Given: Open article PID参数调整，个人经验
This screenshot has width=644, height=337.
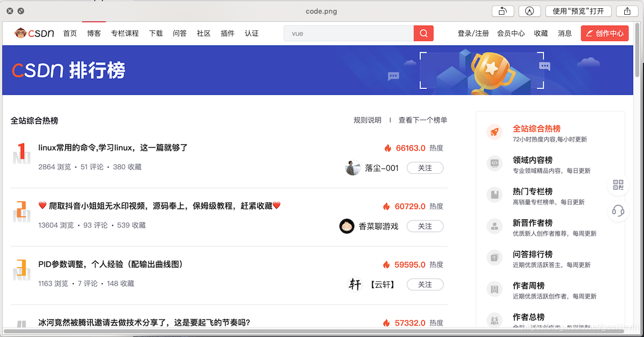Looking at the screenshot, I should click(111, 264).
